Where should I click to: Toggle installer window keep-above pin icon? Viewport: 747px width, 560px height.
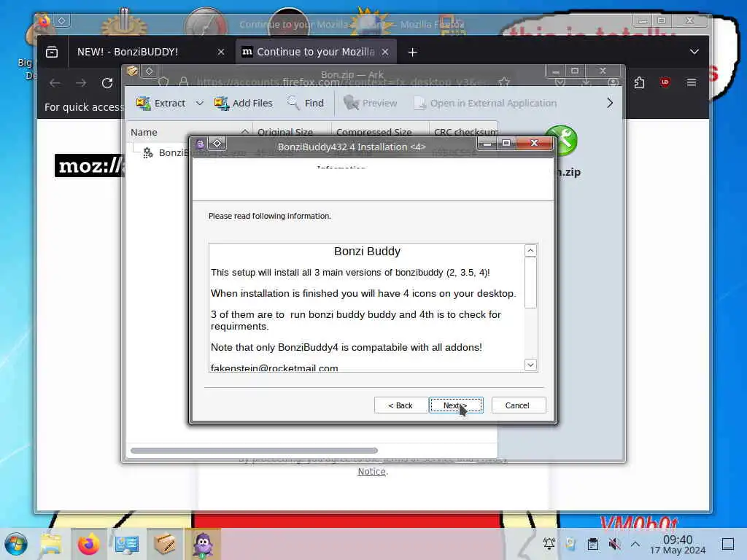pos(217,144)
